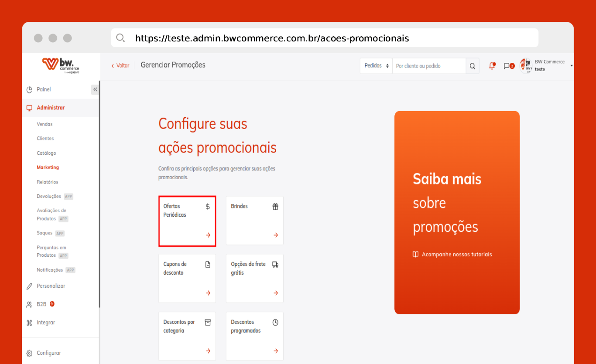
Task: Click the notification bell icon
Action: point(492,66)
